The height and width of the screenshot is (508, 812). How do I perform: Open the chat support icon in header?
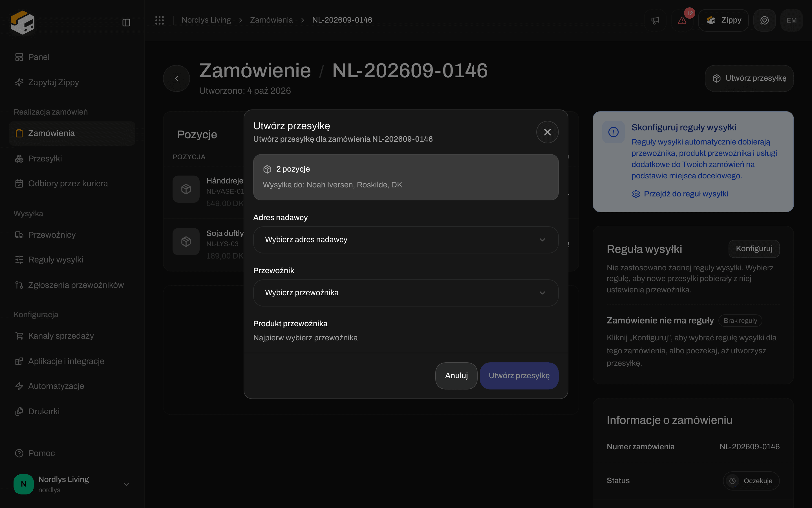click(764, 20)
